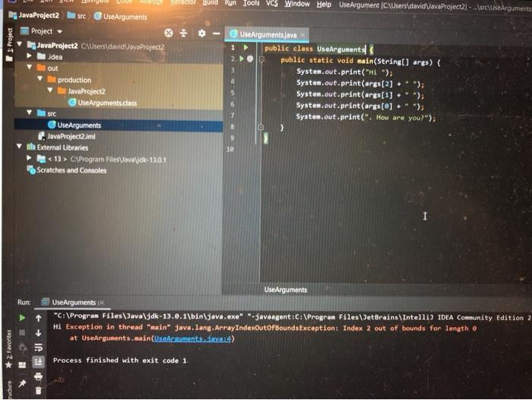Click the Restore Layout icon in Run panel
Image resolution: width=532 pixels, height=400 pixels.
pyautogui.click(x=22, y=365)
